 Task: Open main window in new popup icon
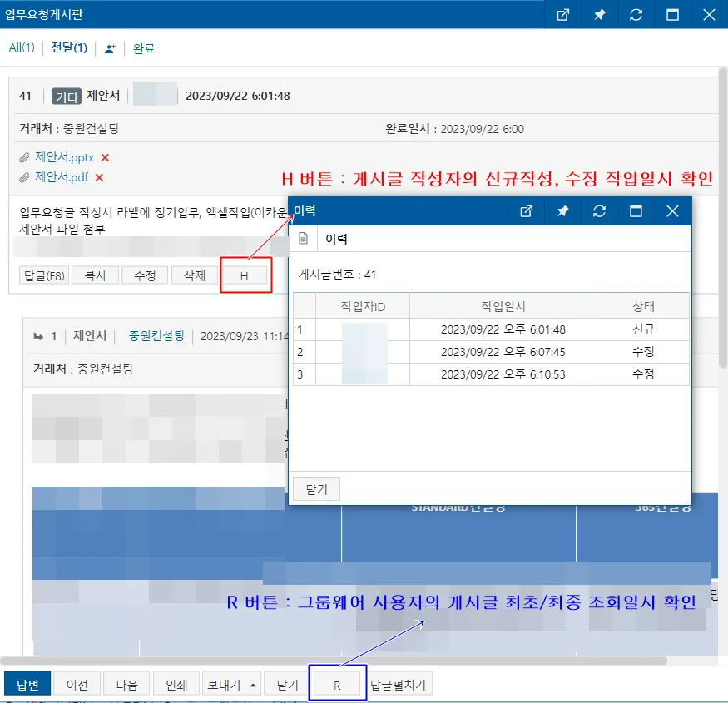(562, 15)
